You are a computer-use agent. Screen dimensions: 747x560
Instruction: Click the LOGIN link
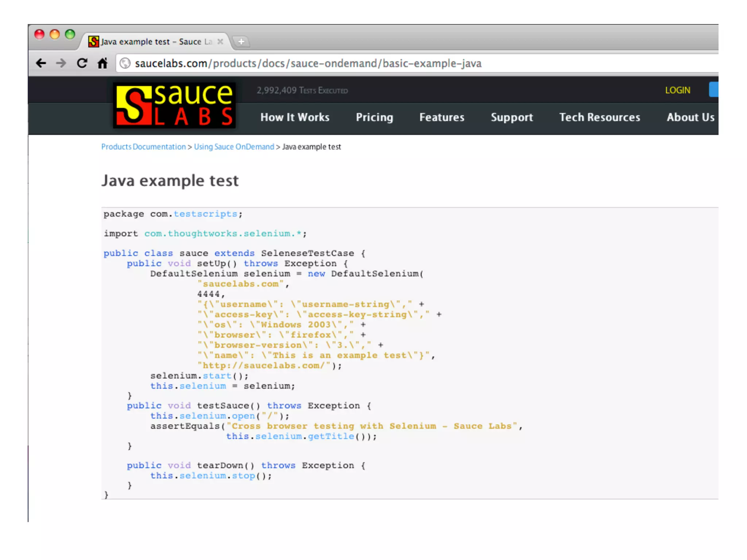click(677, 90)
